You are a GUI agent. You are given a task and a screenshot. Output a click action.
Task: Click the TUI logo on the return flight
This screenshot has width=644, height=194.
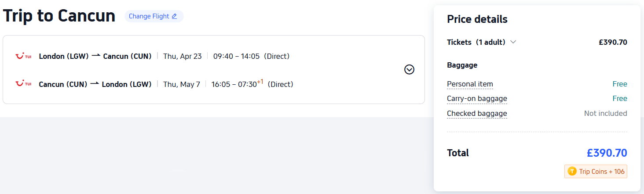[x=23, y=83]
